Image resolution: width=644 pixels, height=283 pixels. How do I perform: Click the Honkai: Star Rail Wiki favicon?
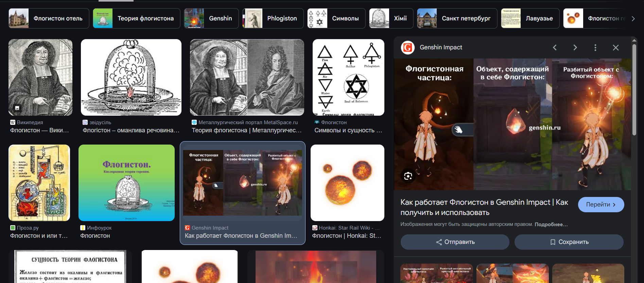click(x=315, y=228)
